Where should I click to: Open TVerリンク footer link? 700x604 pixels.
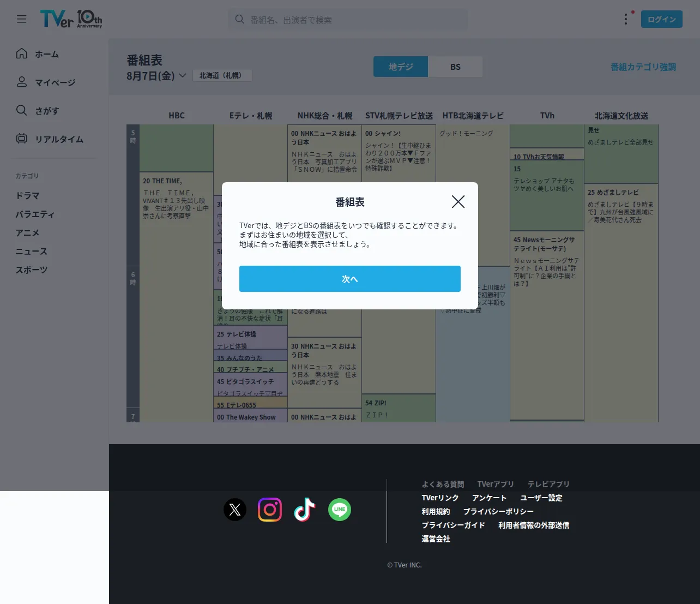pos(440,498)
